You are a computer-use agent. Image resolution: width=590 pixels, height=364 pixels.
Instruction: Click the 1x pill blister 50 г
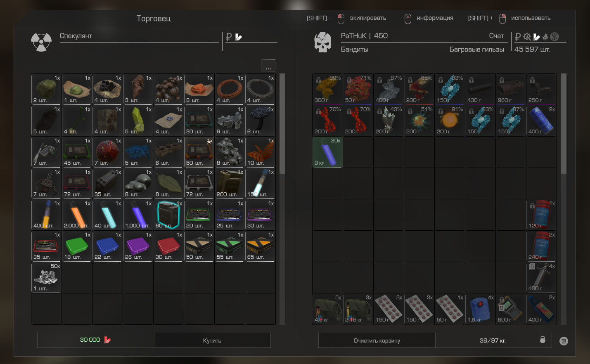[450, 309]
